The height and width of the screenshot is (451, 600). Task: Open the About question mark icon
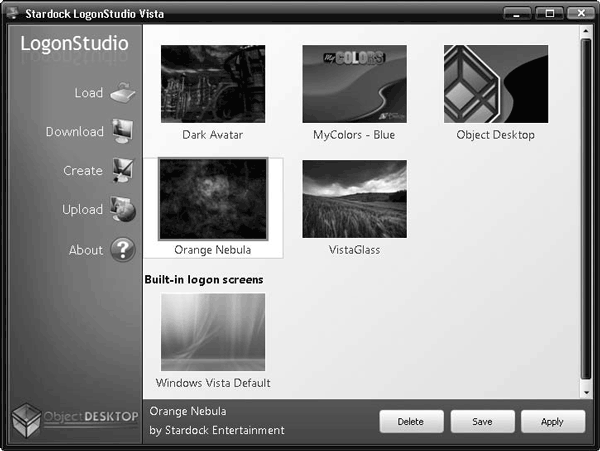123,250
